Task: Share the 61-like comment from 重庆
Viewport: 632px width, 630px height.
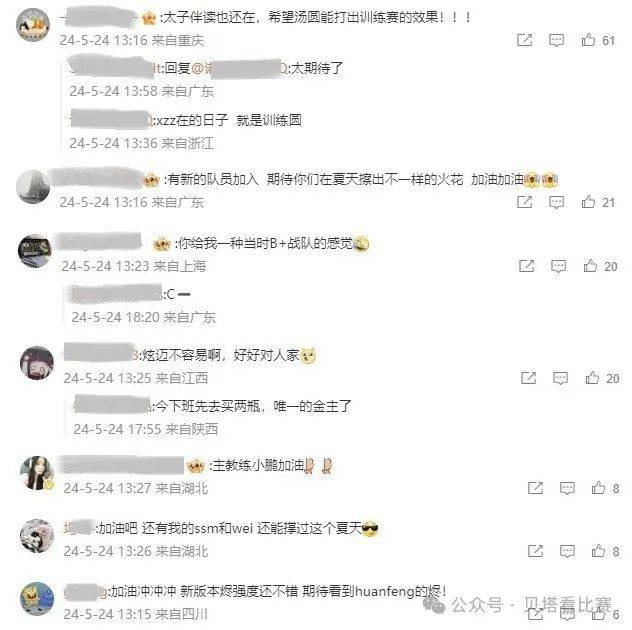Action: coord(524,40)
